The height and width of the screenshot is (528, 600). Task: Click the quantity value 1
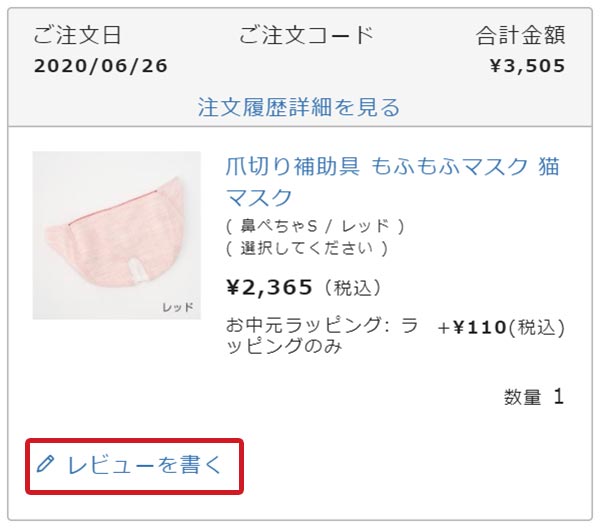coord(558,397)
